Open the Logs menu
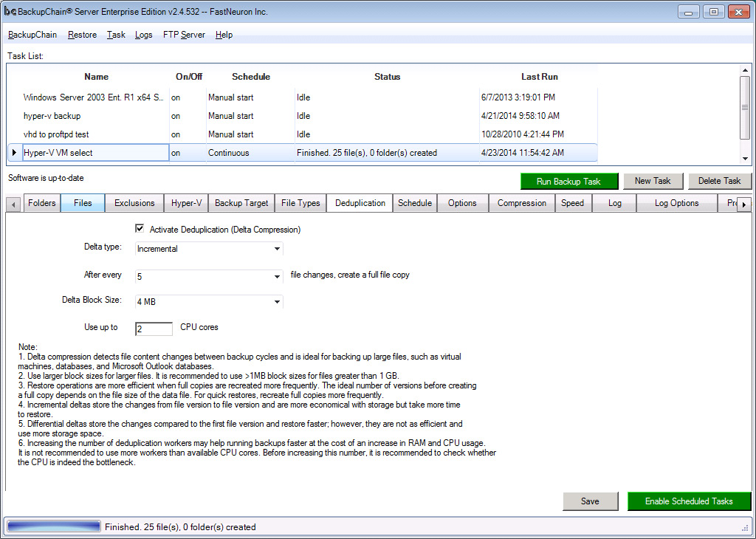The width and height of the screenshot is (756, 539). click(143, 35)
